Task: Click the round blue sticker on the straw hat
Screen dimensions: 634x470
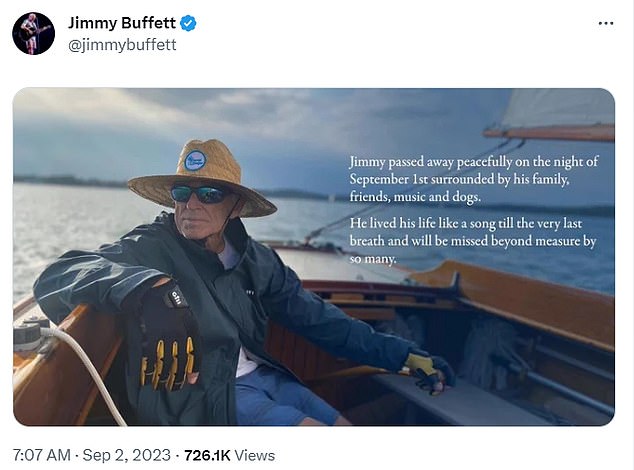Action: [x=195, y=160]
